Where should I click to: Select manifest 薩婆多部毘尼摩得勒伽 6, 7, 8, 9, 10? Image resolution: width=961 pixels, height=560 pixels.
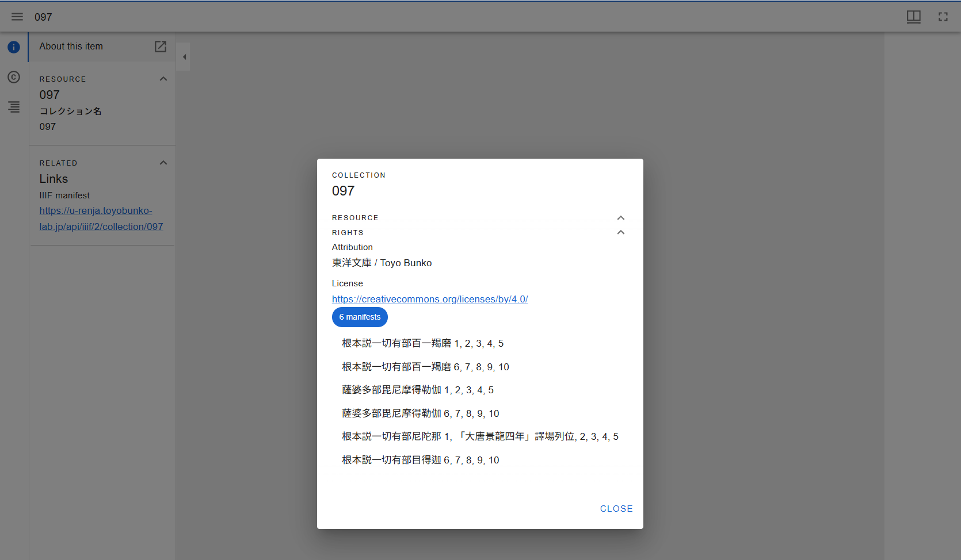[x=420, y=413]
